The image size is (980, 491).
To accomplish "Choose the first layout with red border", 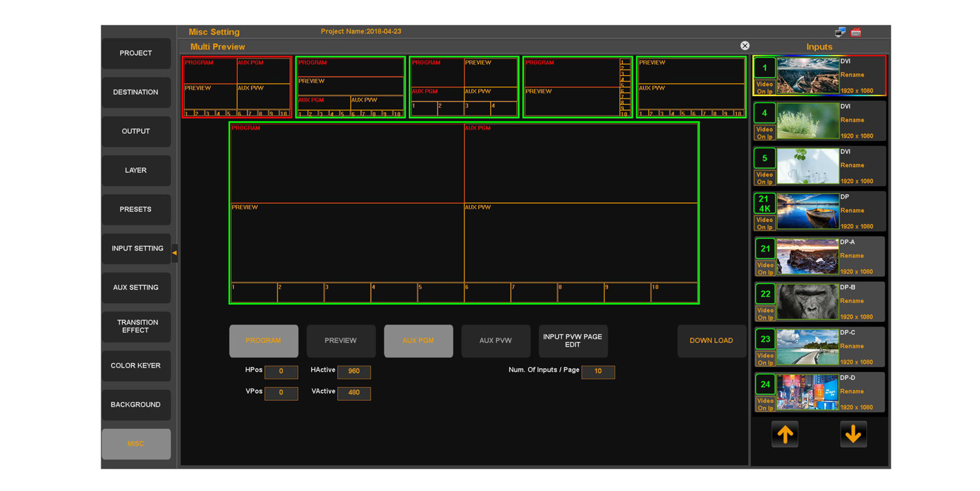I will 237,87.
